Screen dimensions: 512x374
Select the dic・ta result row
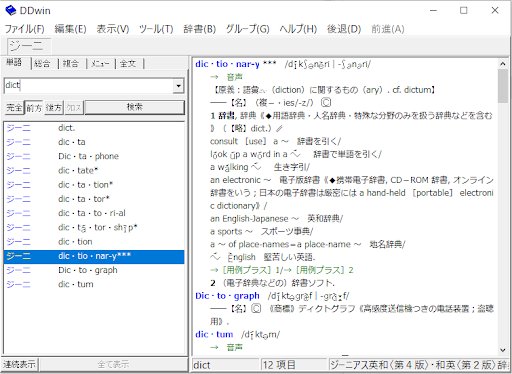point(94,142)
